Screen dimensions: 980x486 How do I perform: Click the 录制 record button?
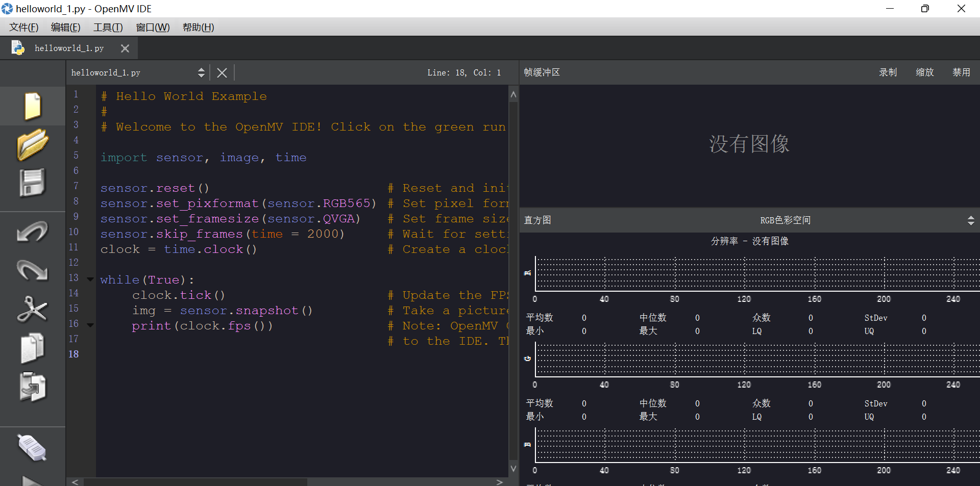(x=888, y=72)
